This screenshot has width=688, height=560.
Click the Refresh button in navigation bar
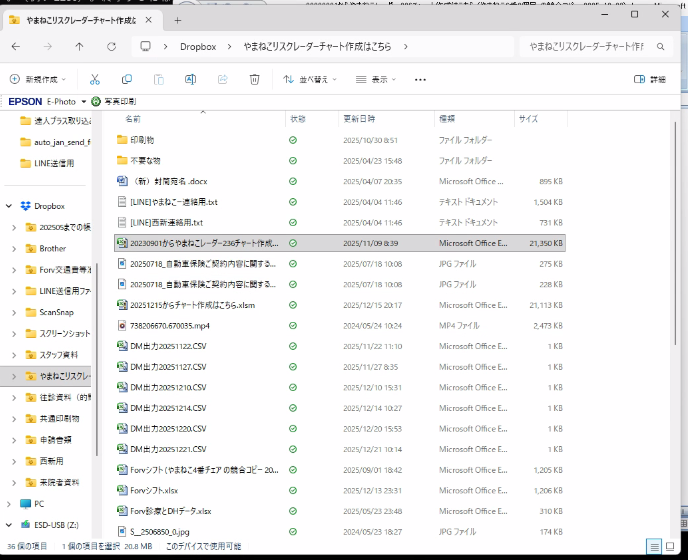pyautogui.click(x=111, y=46)
